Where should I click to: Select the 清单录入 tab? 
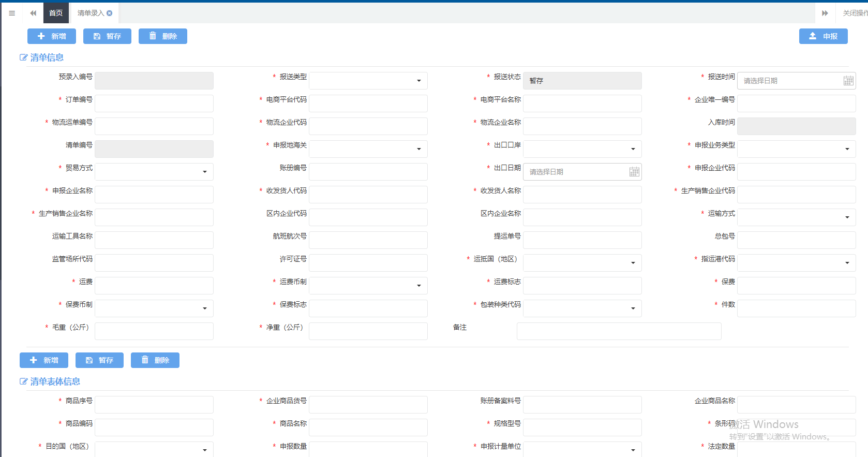[91, 13]
